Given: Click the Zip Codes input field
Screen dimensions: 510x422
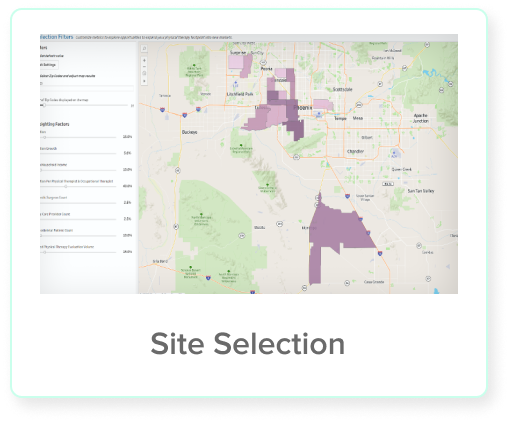Looking at the screenshot, I should 87,88.
